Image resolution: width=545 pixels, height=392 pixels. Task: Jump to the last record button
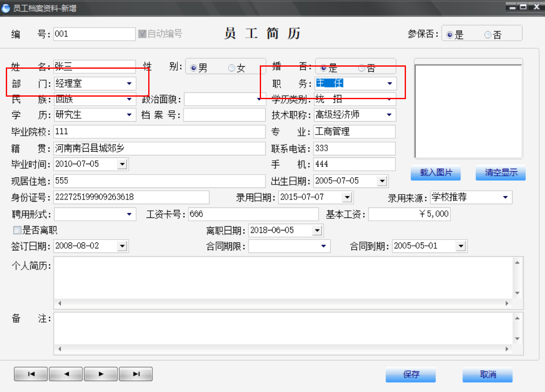136,374
